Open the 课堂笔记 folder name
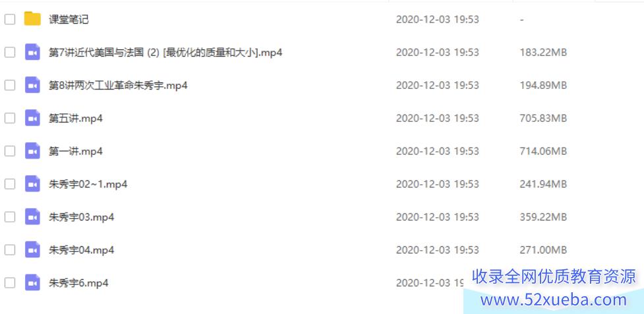Image resolution: width=644 pixels, height=314 pixels. point(69,19)
